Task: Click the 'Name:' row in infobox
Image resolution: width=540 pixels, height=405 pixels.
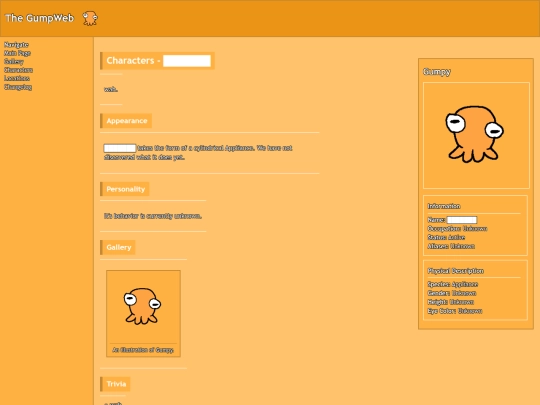Action: tap(452, 220)
